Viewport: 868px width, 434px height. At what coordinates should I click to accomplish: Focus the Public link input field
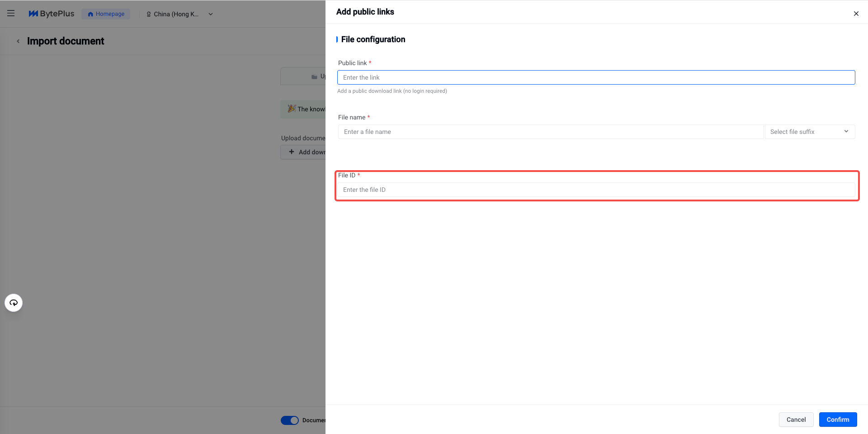pyautogui.click(x=596, y=77)
